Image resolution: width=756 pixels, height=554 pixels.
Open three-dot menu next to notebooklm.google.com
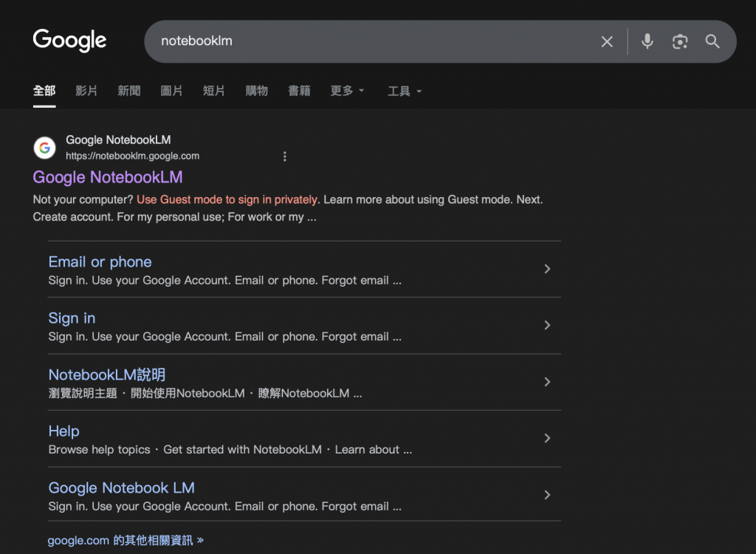(284, 157)
